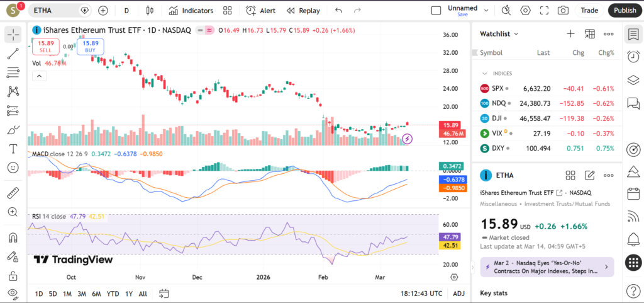Toggle Magnet mode for drawings

pyautogui.click(x=13, y=237)
